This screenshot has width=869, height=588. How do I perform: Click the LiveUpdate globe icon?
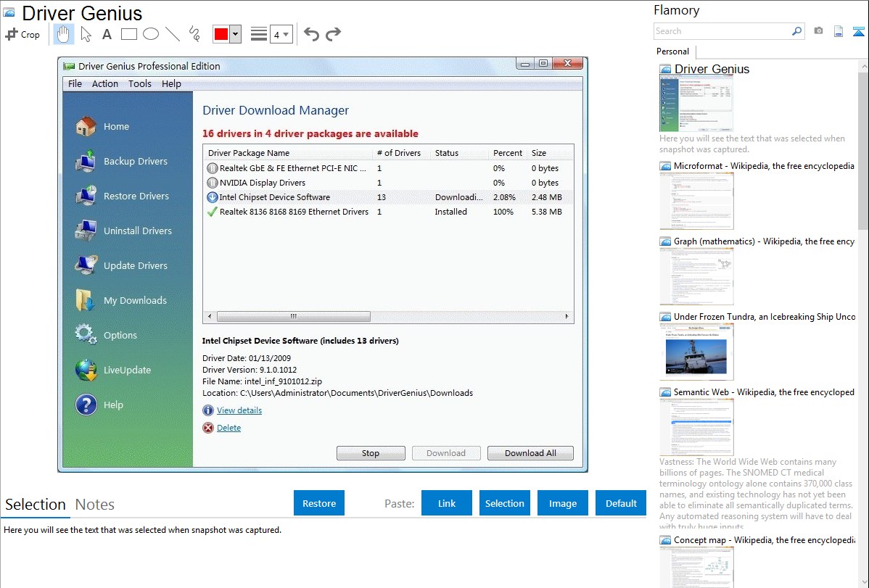(x=86, y=370)
